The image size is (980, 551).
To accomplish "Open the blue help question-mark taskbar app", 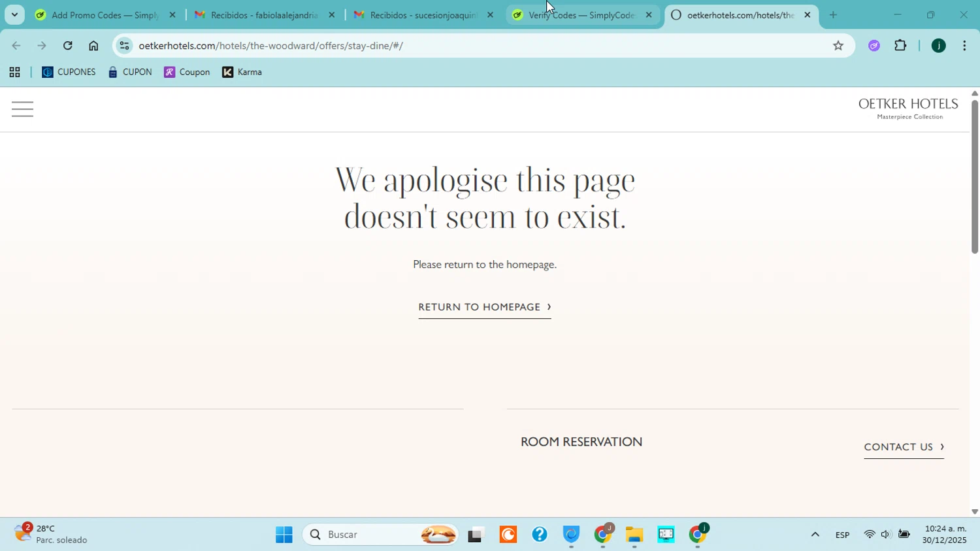I will pyautogui.click(x=539, y=535).
